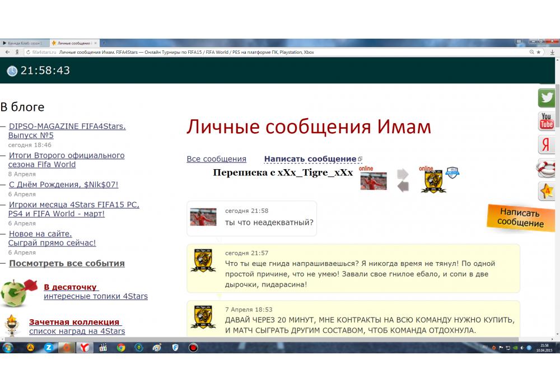Switch to the first browser tab

24,43
